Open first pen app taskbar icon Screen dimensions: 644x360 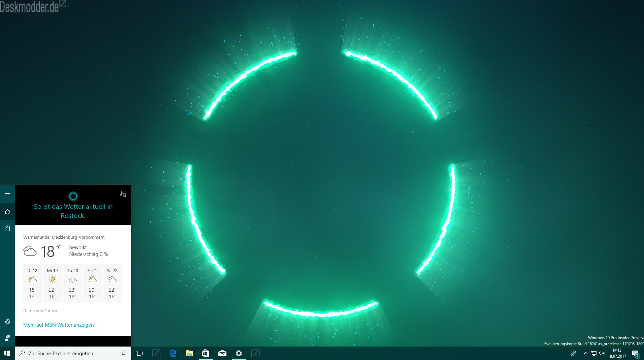(156, 353)
